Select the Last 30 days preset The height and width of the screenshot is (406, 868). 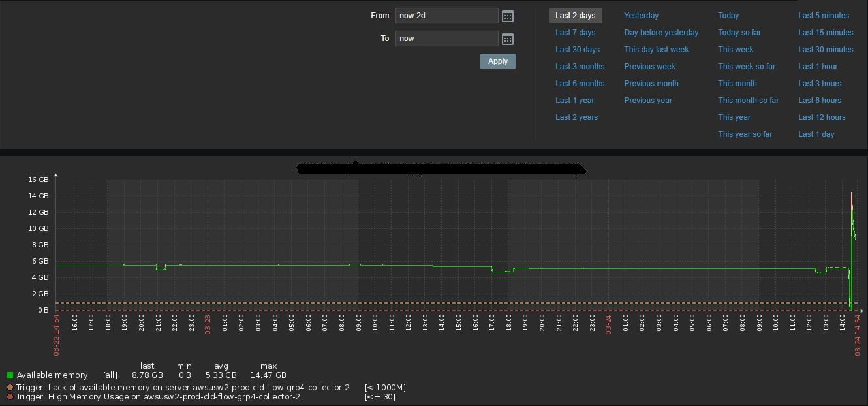[577, 50]
